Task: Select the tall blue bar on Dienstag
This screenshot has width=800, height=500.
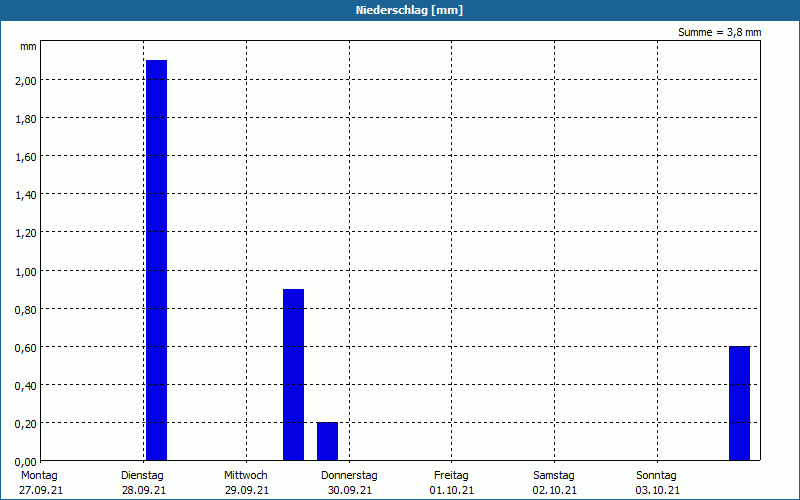Action: pos(157,260)
